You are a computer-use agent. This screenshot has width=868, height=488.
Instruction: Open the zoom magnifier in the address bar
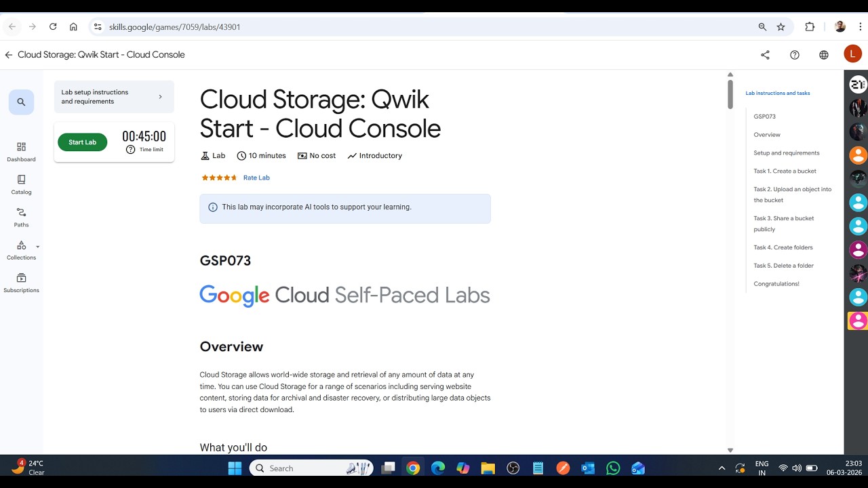pyautogui.click(x=762, y=27)
